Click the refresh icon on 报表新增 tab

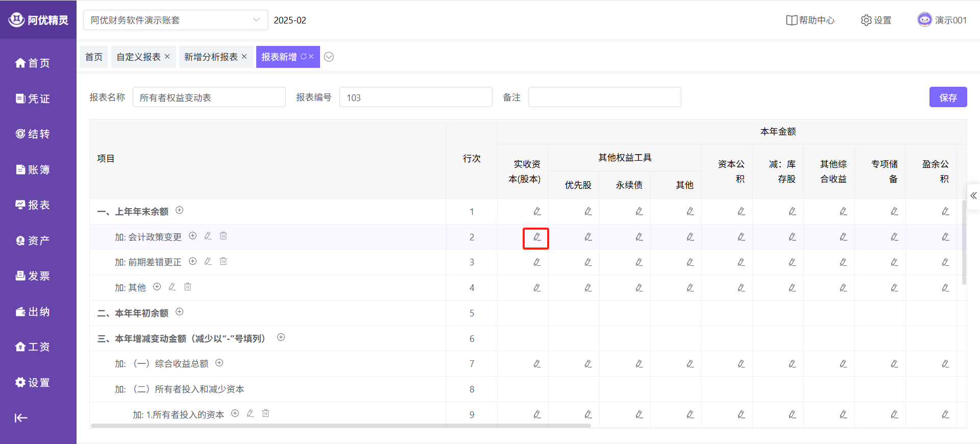click(x=303, y=57)
